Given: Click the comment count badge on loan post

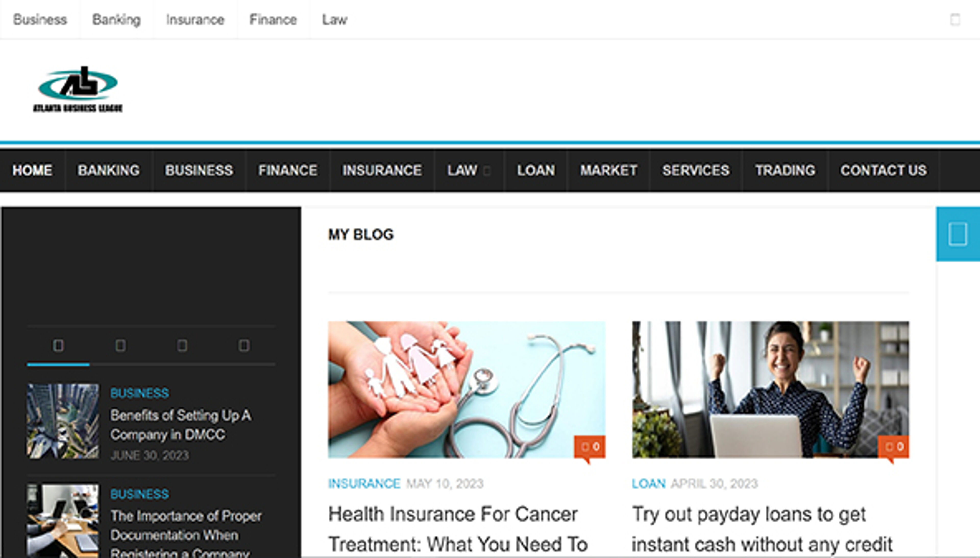Looking at the screenshot, I should pos(893,447).
